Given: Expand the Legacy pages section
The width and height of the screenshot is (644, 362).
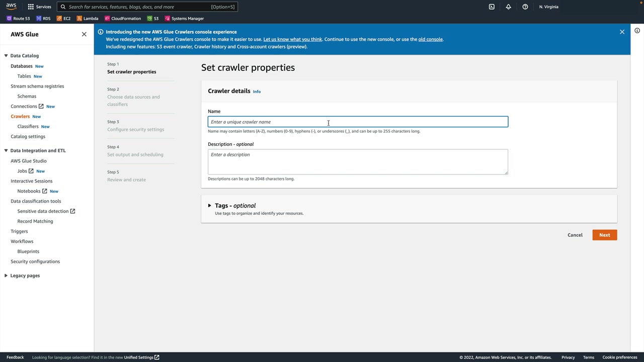Looking at the screenshot, I should tap(6, 276).
